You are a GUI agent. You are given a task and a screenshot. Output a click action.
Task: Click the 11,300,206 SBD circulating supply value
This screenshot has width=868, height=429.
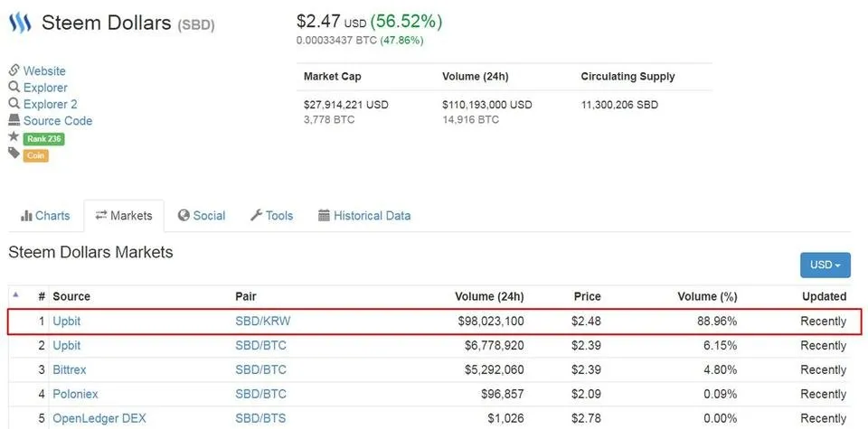(x=619, y=105)
